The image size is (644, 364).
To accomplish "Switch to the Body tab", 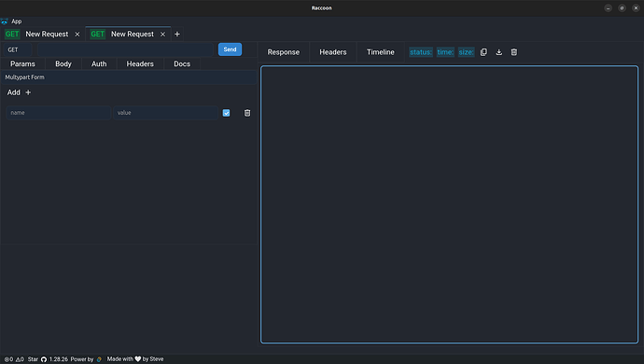I will click(63, 64).
